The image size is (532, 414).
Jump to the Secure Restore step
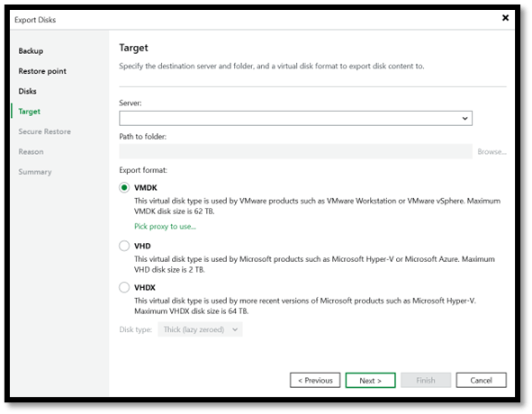[x=45, y=131]
